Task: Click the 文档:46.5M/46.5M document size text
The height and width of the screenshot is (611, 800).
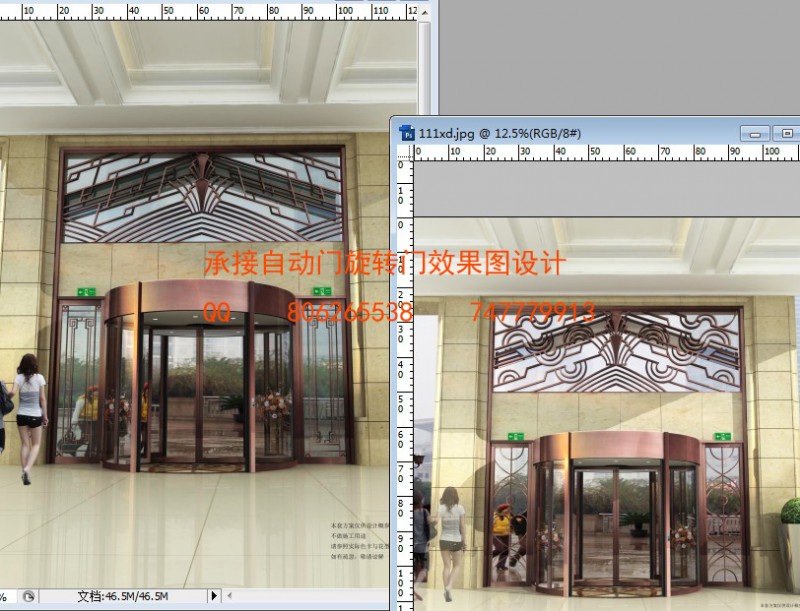Action: pos(122,596)
